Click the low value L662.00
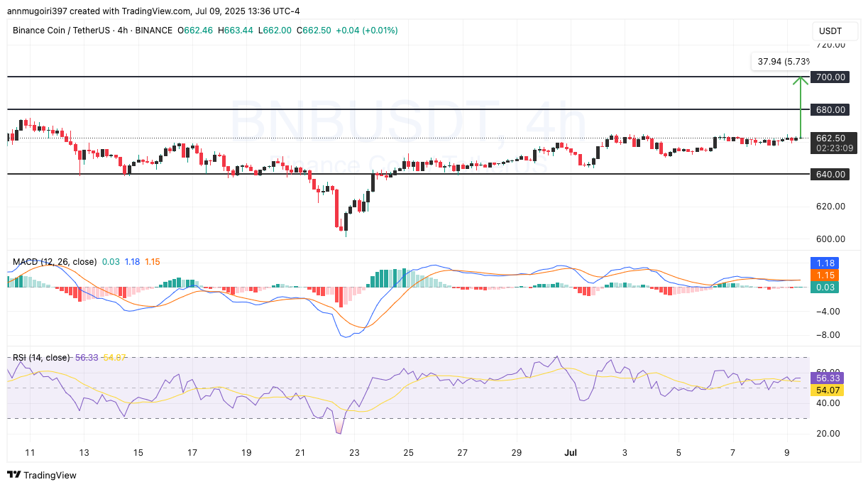Screen dimensions: 868x487 click(x=273, y=31)
